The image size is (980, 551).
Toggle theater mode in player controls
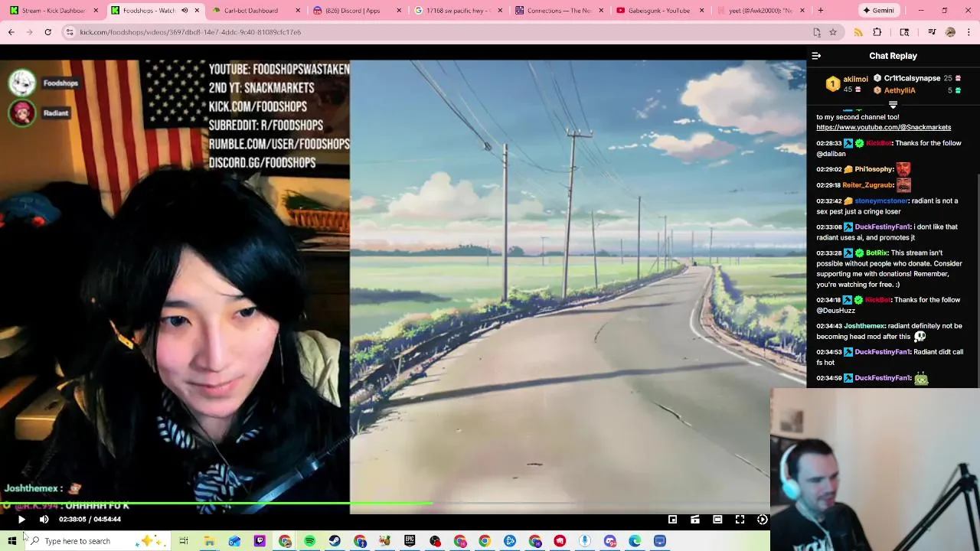pos(717,520)
